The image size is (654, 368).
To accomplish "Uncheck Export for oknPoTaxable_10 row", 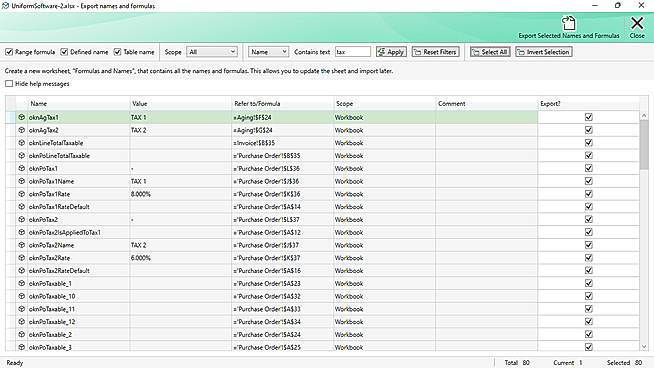I will point(589,296).
